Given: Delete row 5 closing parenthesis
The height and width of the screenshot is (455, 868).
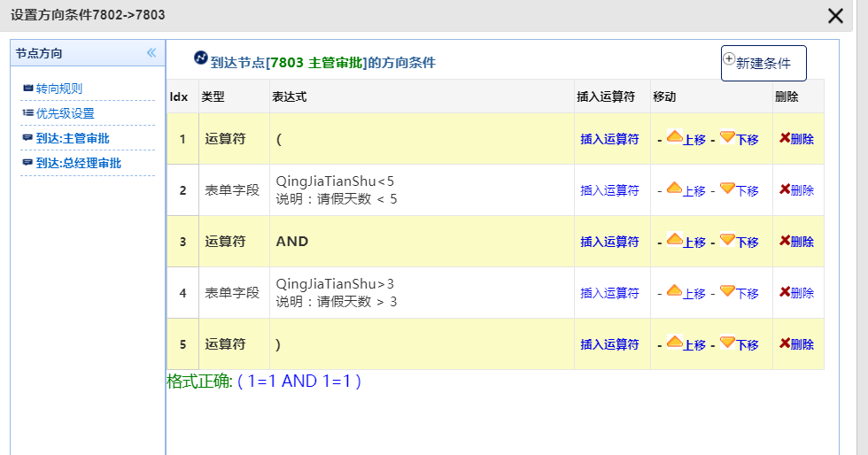Looking at the screenshot, I should pyautogui.click(x=796, y=343).
